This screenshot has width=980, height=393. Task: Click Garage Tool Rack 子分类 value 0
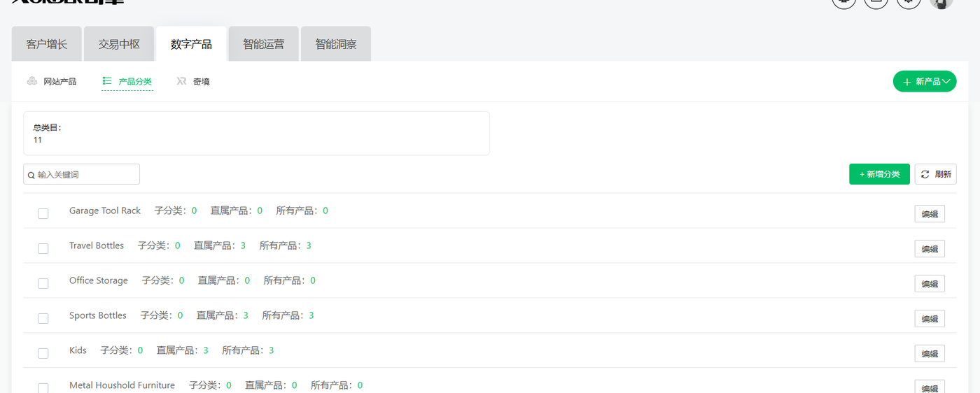[x=194, y=210]
